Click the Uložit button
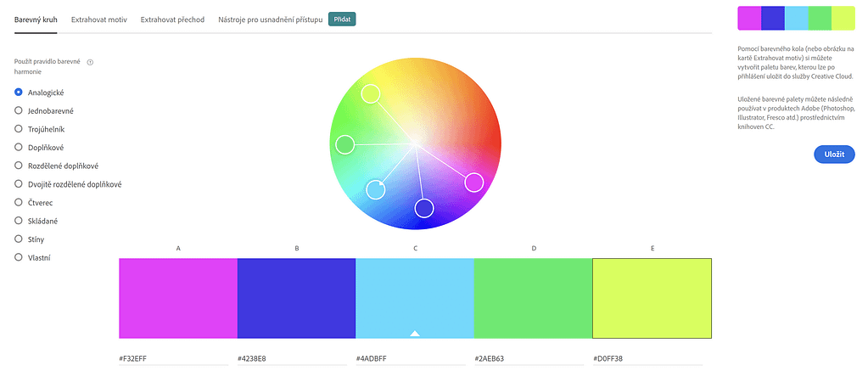868x371 pixels. 834,154
